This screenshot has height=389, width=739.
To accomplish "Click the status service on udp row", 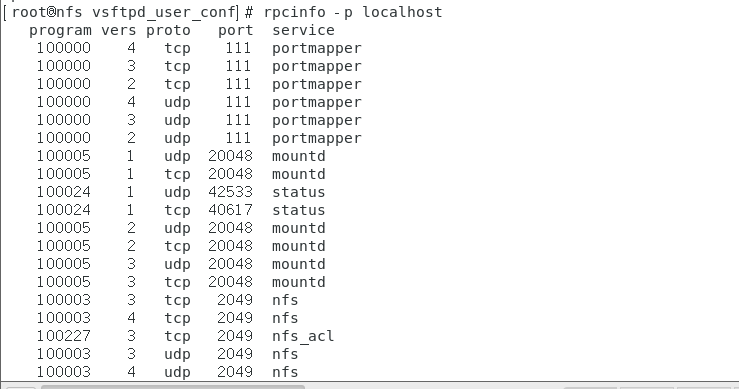I will 298,192.
